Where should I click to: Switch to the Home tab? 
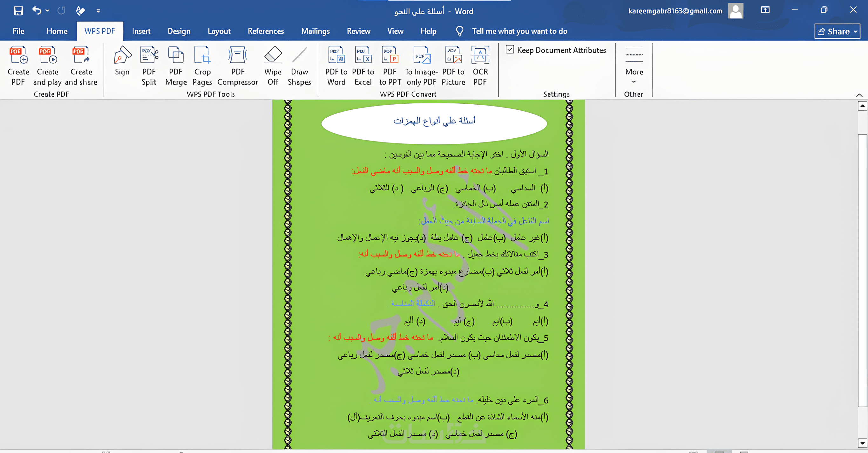57,31
